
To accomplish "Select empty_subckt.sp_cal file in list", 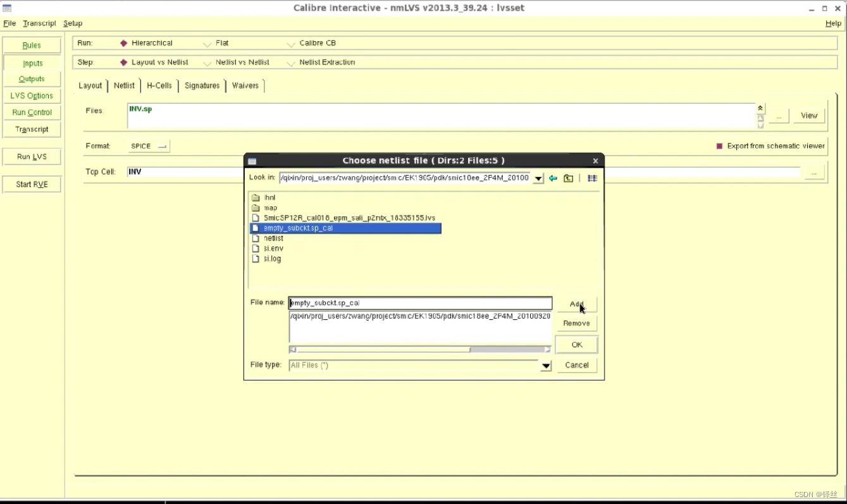I will (x=345, y=228).
